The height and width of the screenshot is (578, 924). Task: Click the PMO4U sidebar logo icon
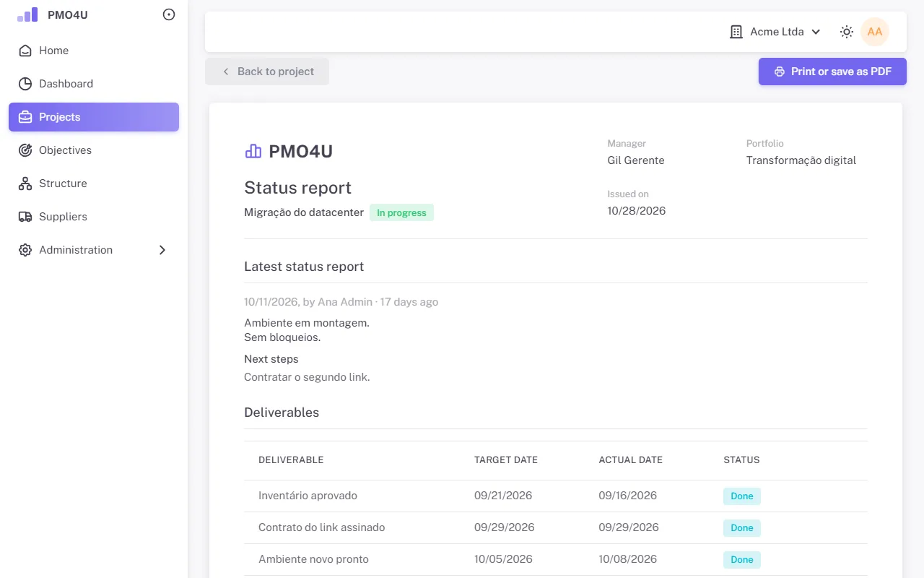pos(27,14)
